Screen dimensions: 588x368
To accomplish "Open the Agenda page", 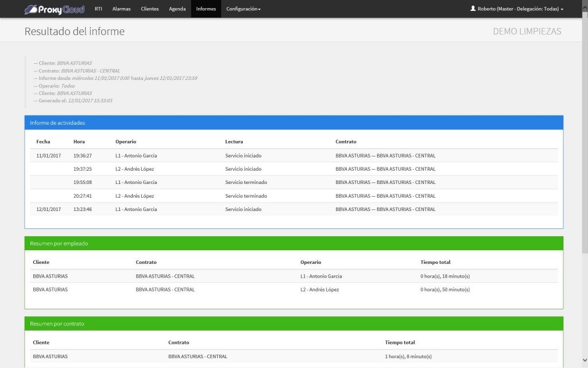I will pos(177,9).
